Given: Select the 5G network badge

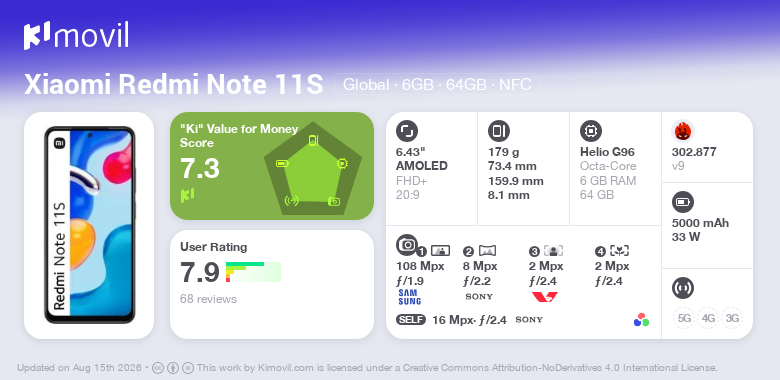Looking at the screenshot, I should 684,318.
